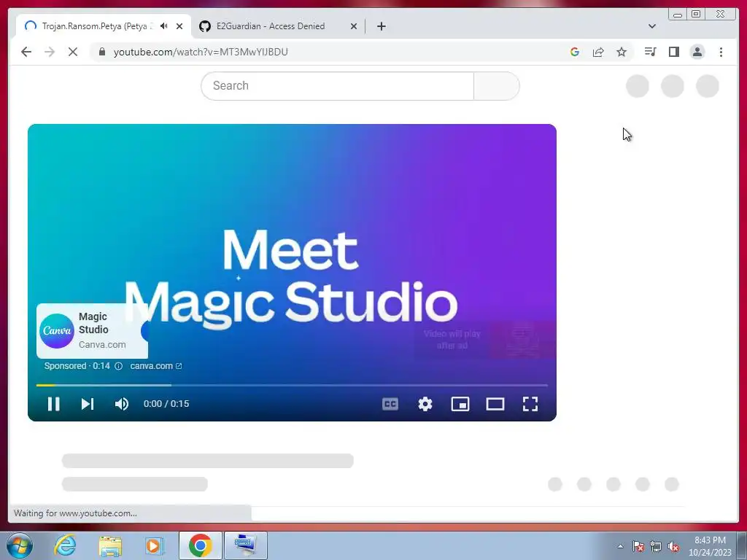
Task: Open the canva.com sponsored link
Action: coord(156,366)
